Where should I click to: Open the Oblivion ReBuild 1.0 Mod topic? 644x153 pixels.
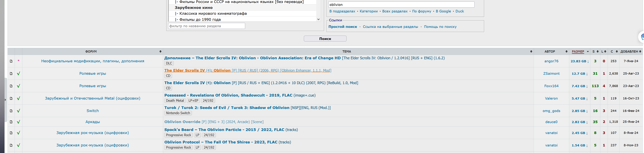tap(261, 83)
